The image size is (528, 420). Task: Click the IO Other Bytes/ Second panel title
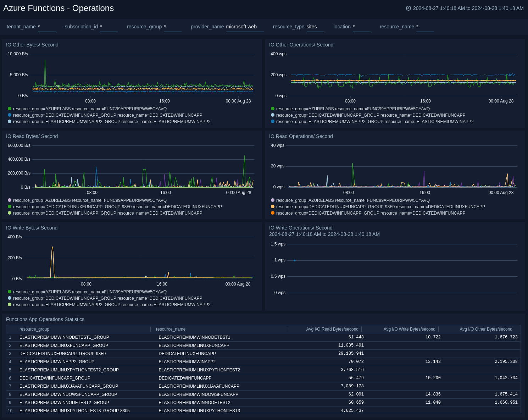click(x=32, y=45)
